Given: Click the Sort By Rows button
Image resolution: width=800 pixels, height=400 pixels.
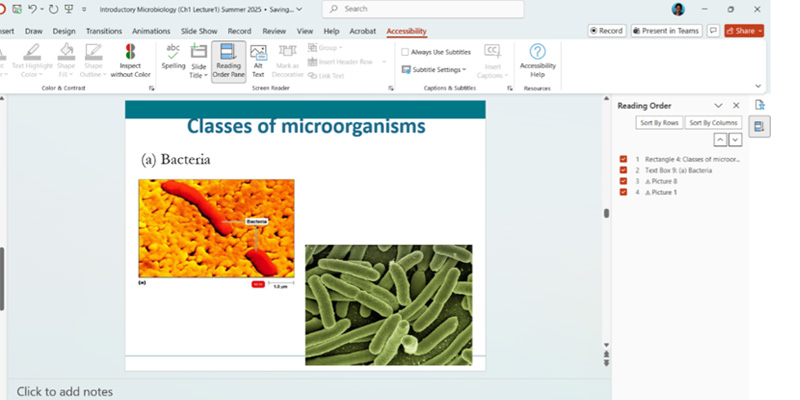Looking at the screenshot, I should point(659,122).
